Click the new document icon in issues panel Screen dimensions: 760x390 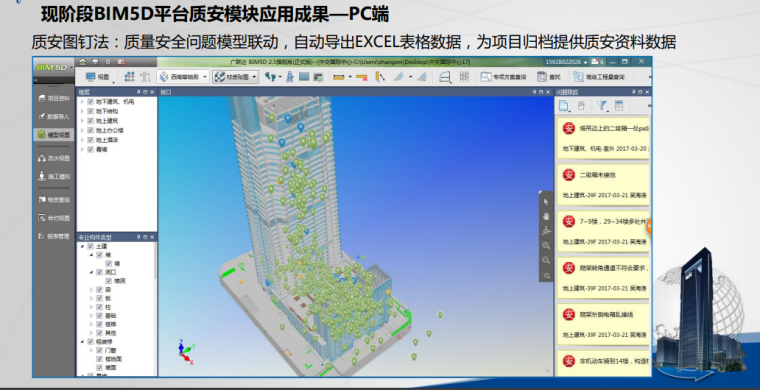[563, 106]
